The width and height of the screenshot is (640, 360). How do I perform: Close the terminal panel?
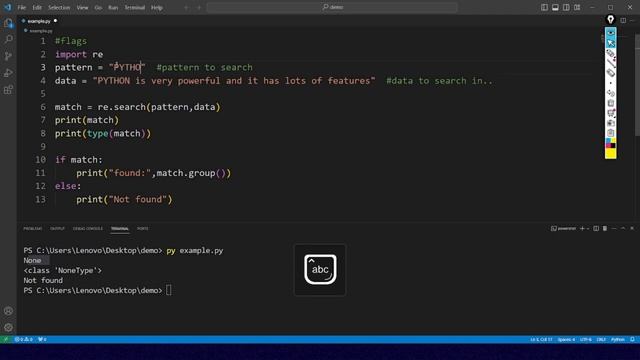pos(632,229)
